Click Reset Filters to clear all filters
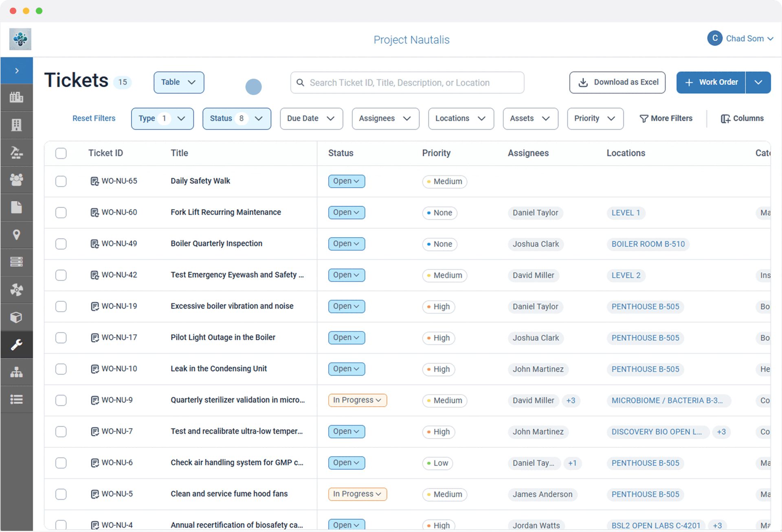 94,118
